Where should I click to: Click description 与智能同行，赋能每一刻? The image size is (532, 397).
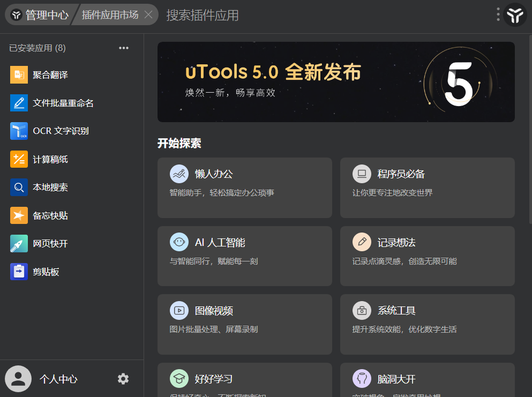click(214, 261)
